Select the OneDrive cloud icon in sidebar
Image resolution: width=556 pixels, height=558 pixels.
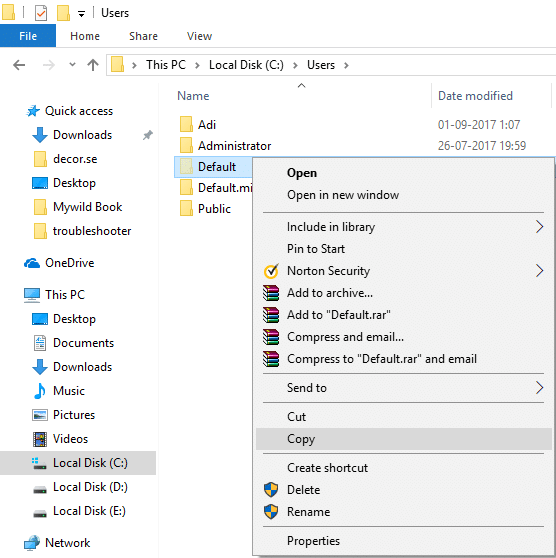pyautogui.click(x=32, y=263)
